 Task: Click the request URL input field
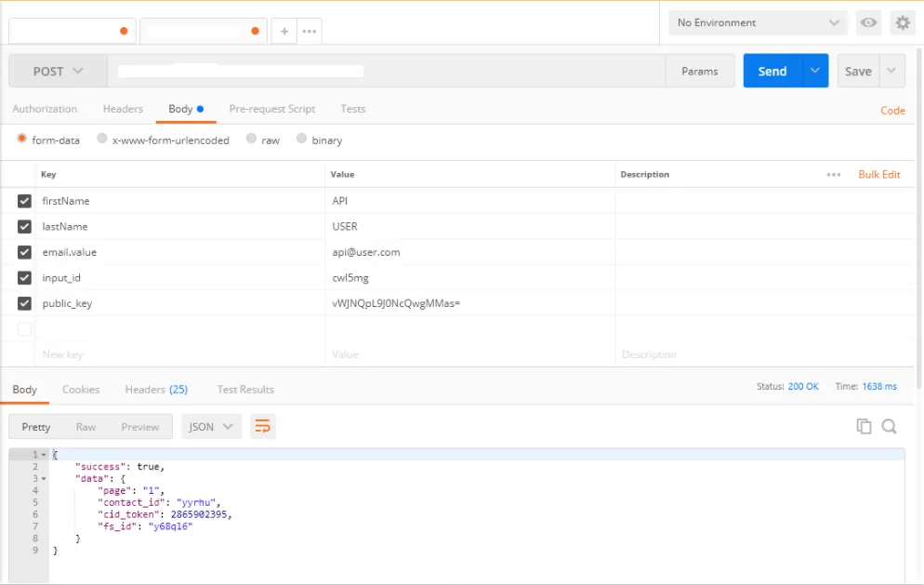coord(386,71)
